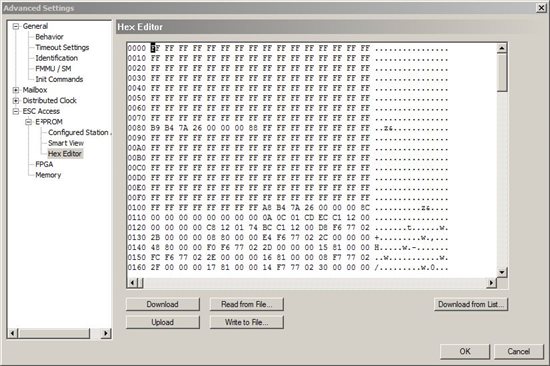Screen dimensions: 550x366
Task: Click byte 48 in row 0140
Action: [x=155, y=248]
